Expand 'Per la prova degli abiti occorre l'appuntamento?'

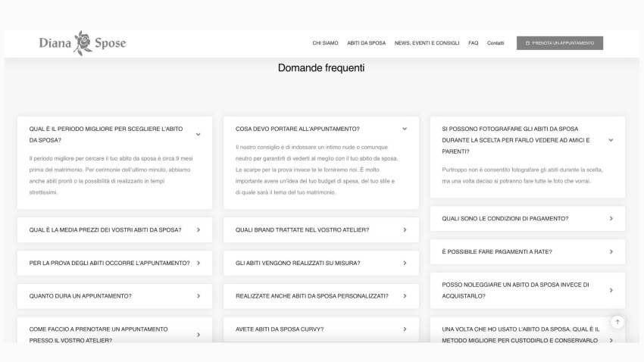pos(114,263)
